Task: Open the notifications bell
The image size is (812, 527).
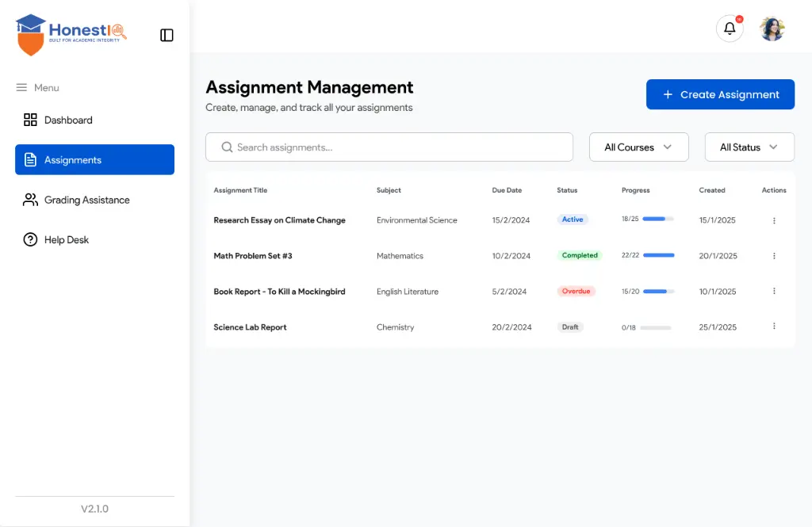Action: tap(730, 29)
